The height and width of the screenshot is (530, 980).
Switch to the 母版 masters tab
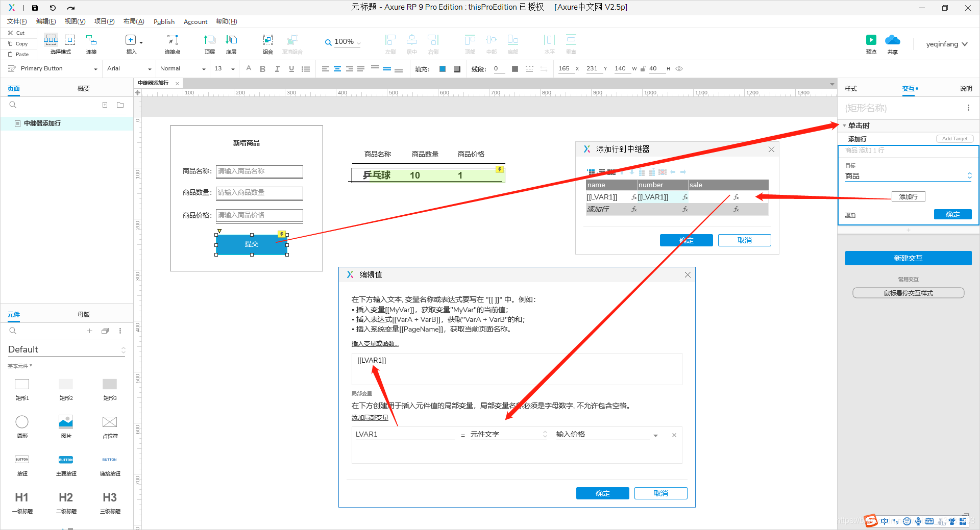point(84,315)
